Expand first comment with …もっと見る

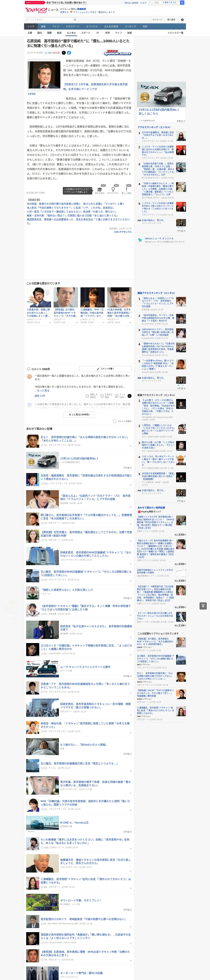tap(42, 390)
